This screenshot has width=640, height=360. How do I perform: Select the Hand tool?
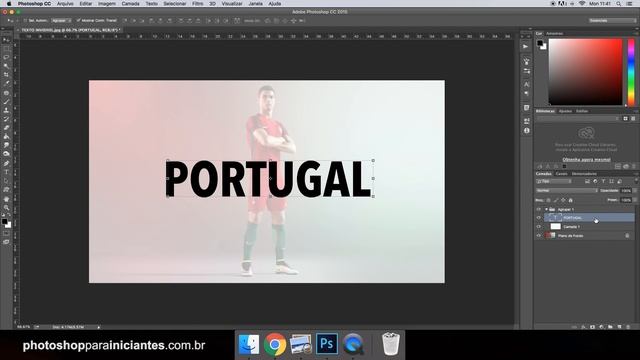click(x=6, y=199)
